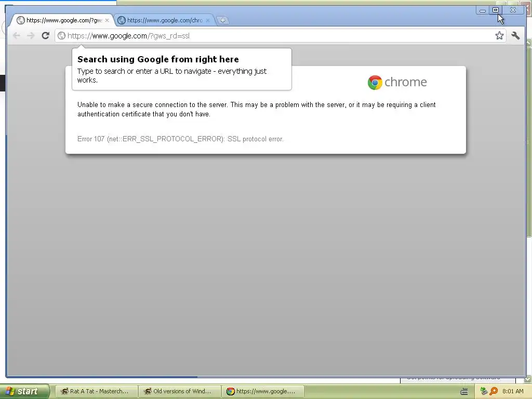Screen dimensions: 532x399
Task: Open a new tab with plus button
Action: (x=222, y=20)
